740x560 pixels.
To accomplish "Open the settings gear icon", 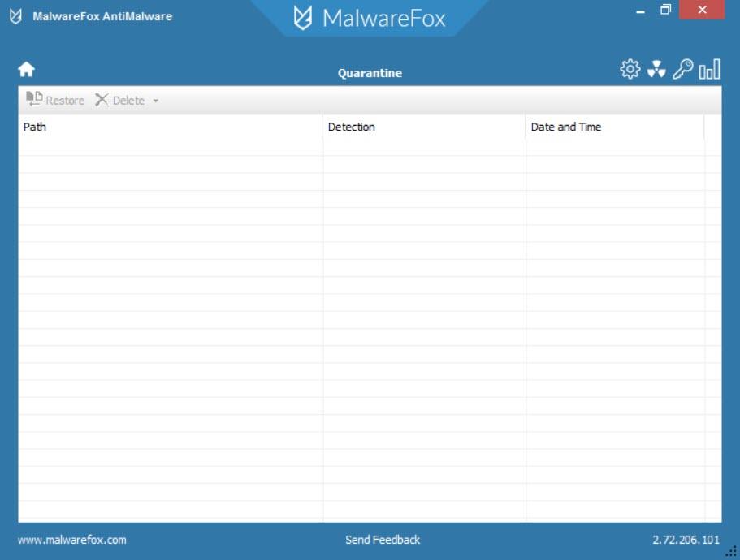I will [630, 69].
